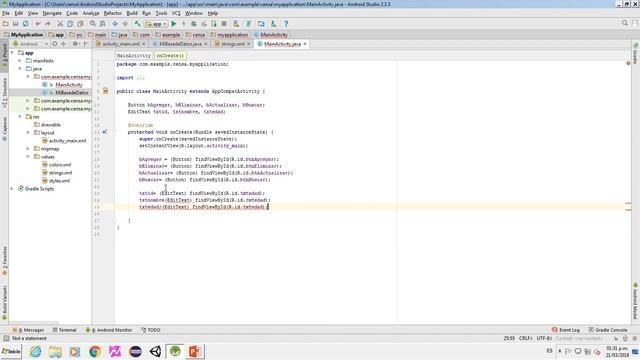Screen dimensions: 640x360
Task: Open the Refactor menu
Action: click(113, 13)
